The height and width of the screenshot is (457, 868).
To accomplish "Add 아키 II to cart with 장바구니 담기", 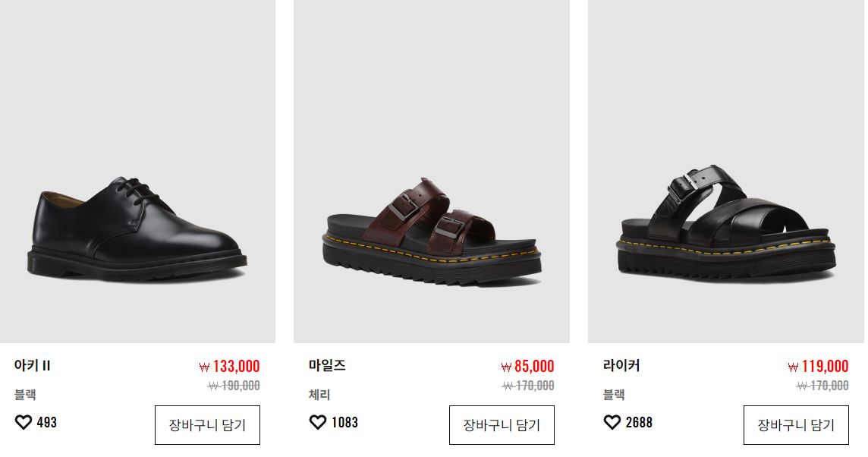I will pos(207,425).
